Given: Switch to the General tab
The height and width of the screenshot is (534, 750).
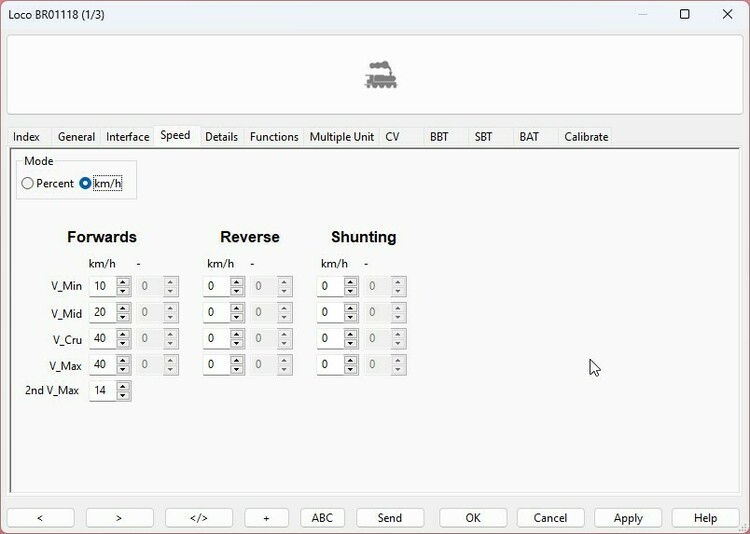Looking at the screenshot, I should (76, 137).
